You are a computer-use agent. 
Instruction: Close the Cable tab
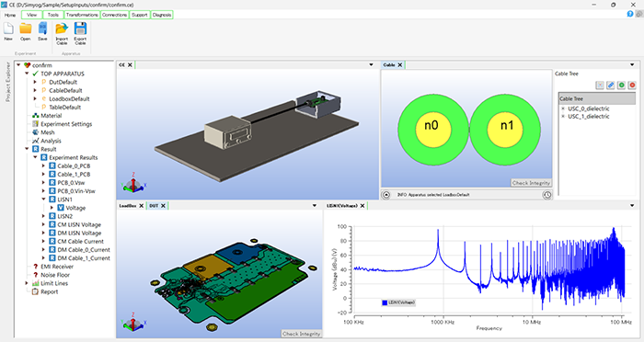click(x=399, y=65)
